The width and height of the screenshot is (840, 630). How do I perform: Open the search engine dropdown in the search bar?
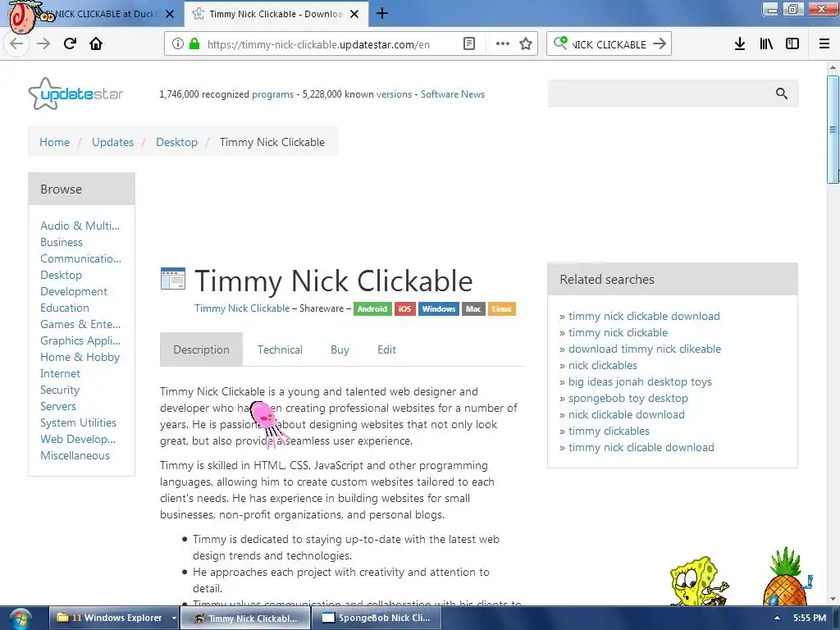click(560, 43)
